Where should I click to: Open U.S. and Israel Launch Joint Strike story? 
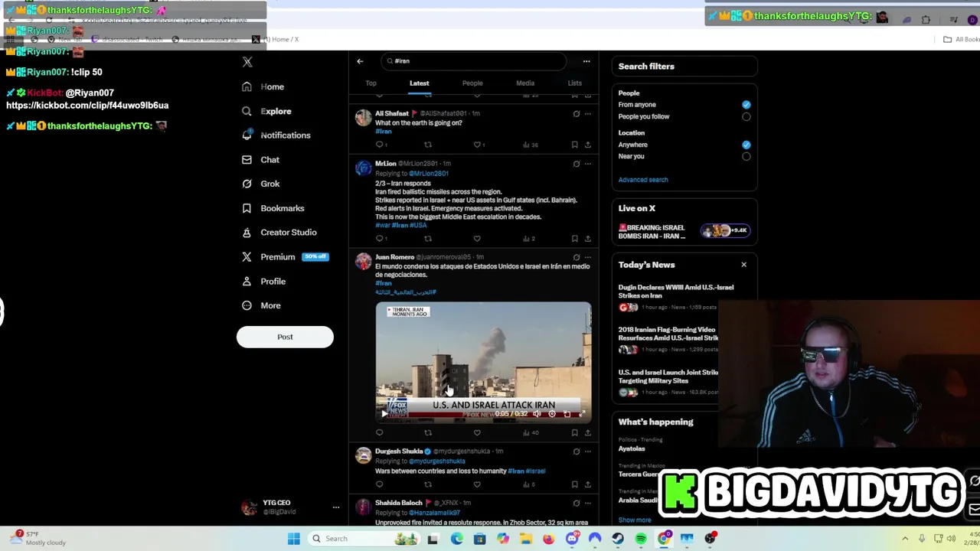668,377
